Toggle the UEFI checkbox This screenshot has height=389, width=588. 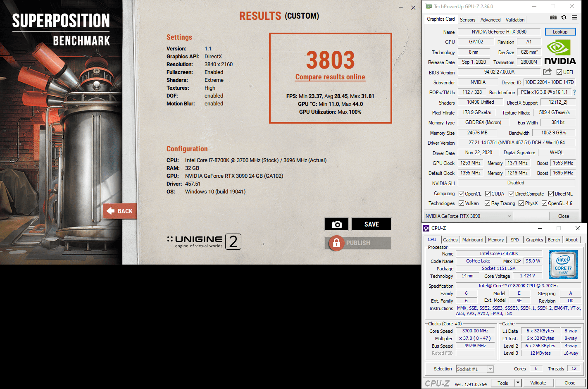pos(559,72)
